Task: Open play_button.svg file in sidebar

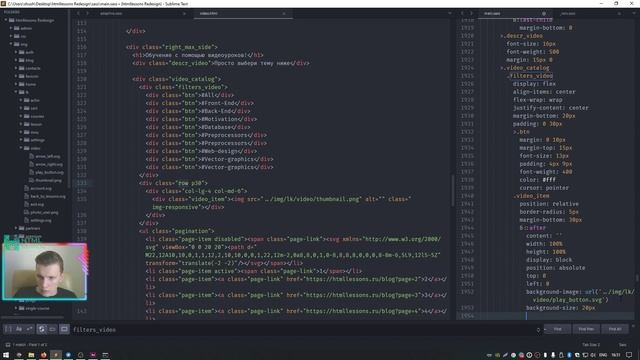Action: [49, 172]
